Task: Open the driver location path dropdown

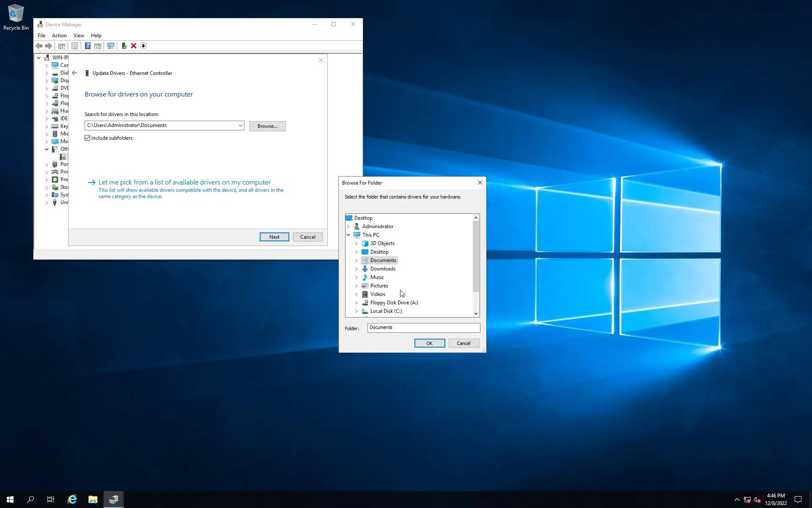Action: coord(240,125)
